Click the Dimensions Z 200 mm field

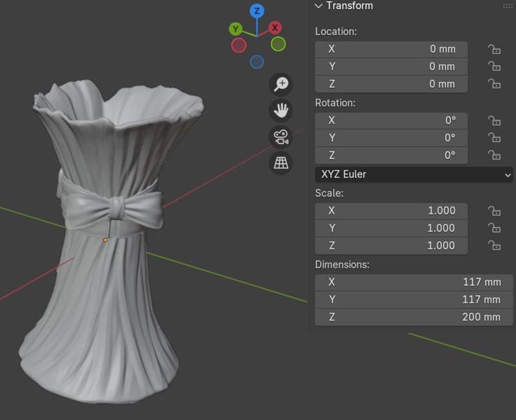pyautogui.click(x=414, y=317)
